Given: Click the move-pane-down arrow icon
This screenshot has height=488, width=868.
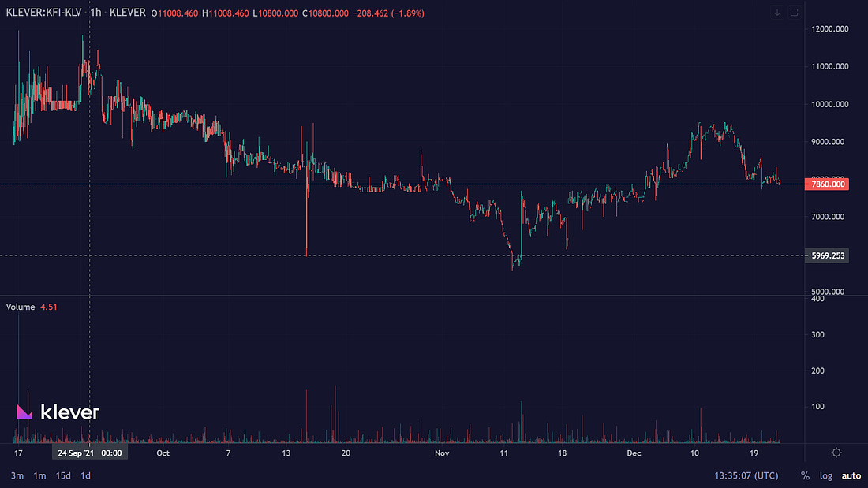Looking at the screenshot, I should [x=777, y=13].
